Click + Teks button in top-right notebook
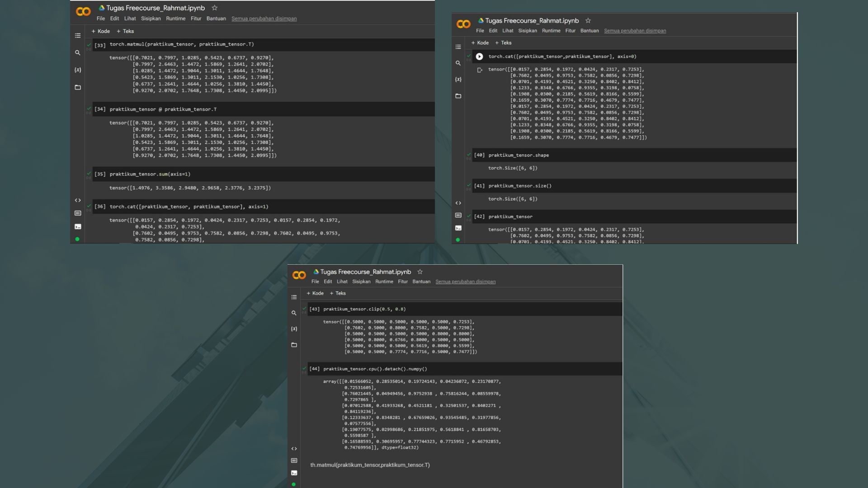868x488 pixels. tap(503, 43)
